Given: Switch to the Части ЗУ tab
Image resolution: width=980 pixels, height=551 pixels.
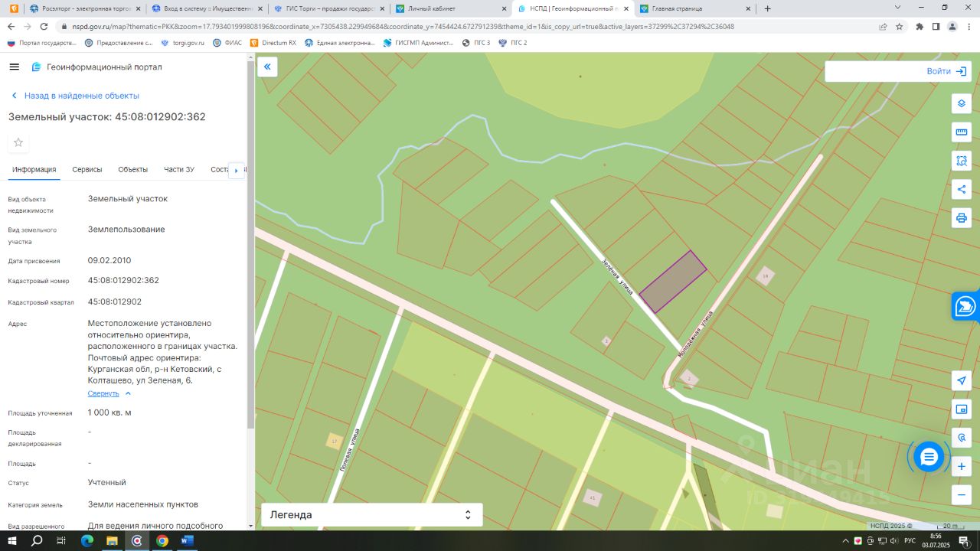Looking at the screenshot, I should pos(179,170).
